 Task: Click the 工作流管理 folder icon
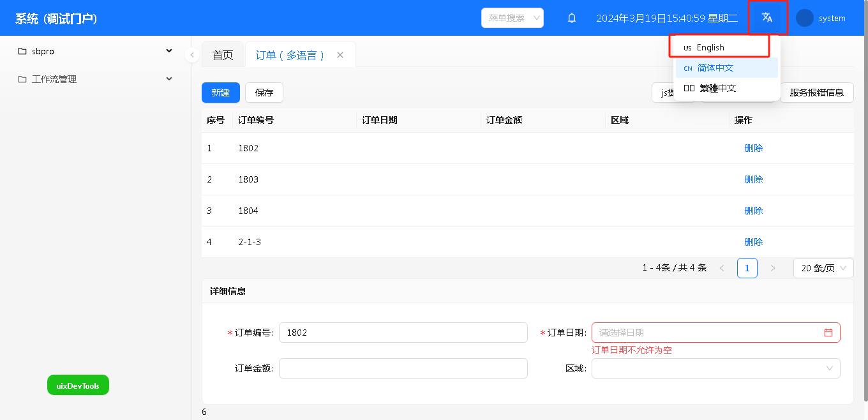[22, 79]
